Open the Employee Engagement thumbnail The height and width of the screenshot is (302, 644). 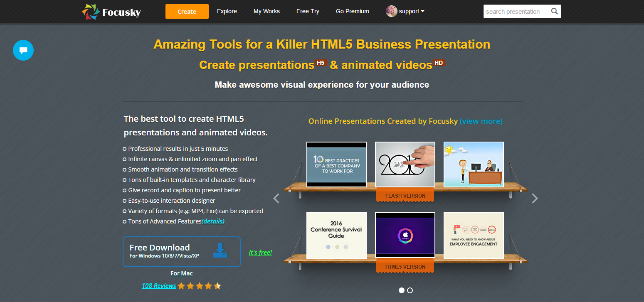[474, 236]
